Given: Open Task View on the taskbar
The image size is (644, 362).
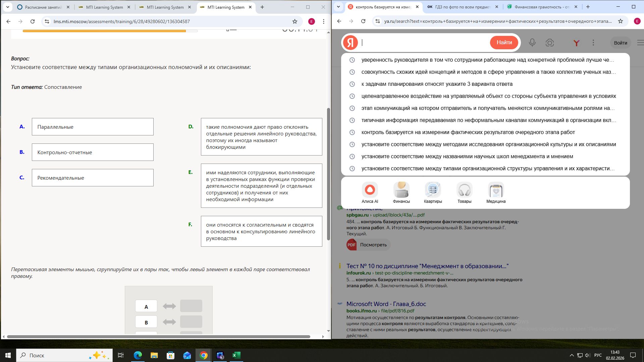Looking at the screenshot, I should pos(121,355).
